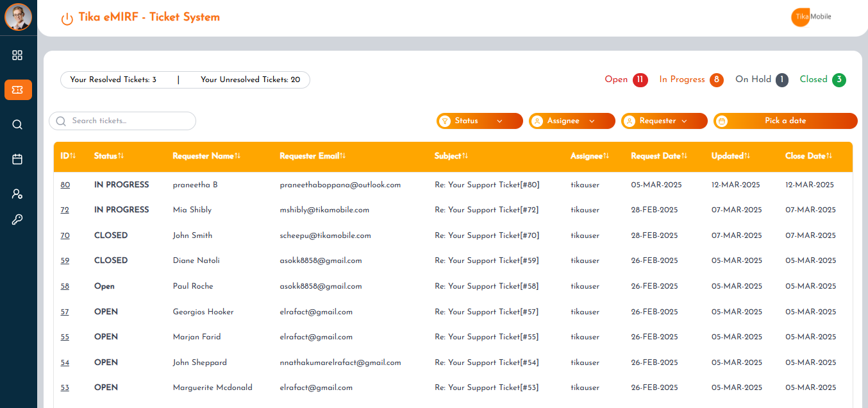The height and width of the screenshot is (408, 868).
Task: Click the calendar icon on date picker
Action: [722, 121]
